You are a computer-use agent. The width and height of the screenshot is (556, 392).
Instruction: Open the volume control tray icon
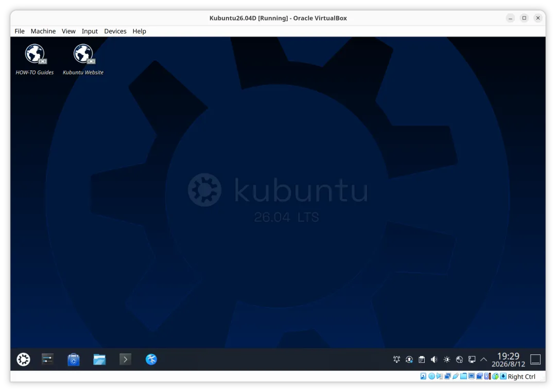coord(434,360)
